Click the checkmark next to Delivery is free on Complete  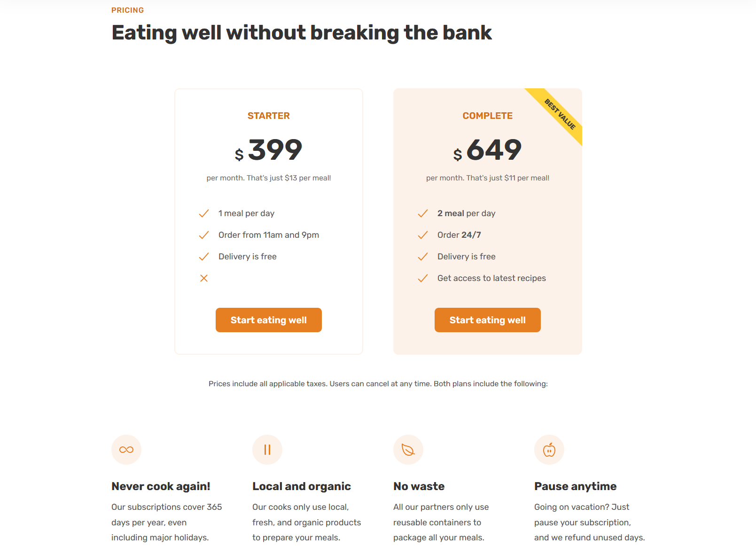(423, 257)
